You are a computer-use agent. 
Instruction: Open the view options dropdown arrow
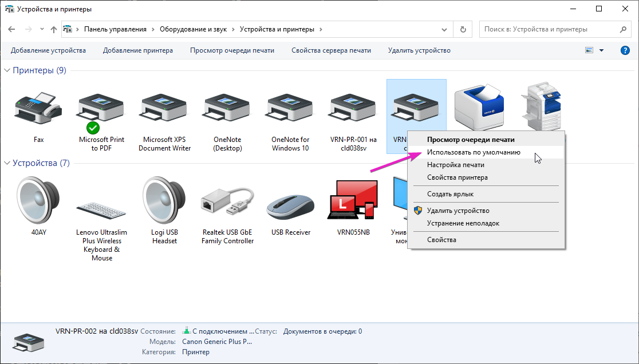click(601, 50)
